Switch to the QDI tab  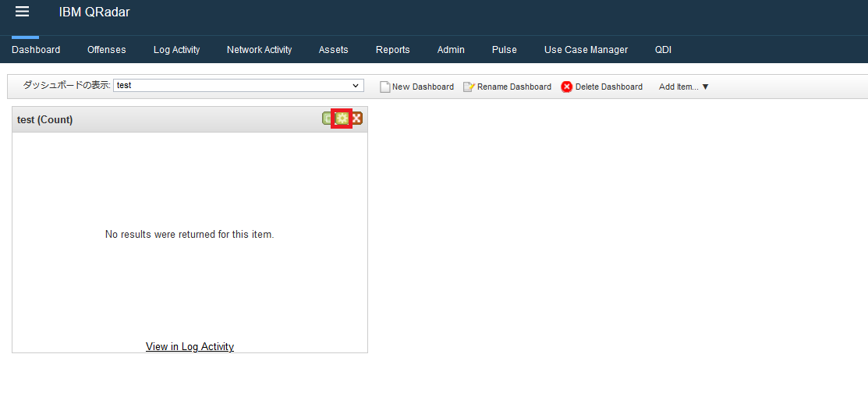pyautogui.click(x=663, y=50)
